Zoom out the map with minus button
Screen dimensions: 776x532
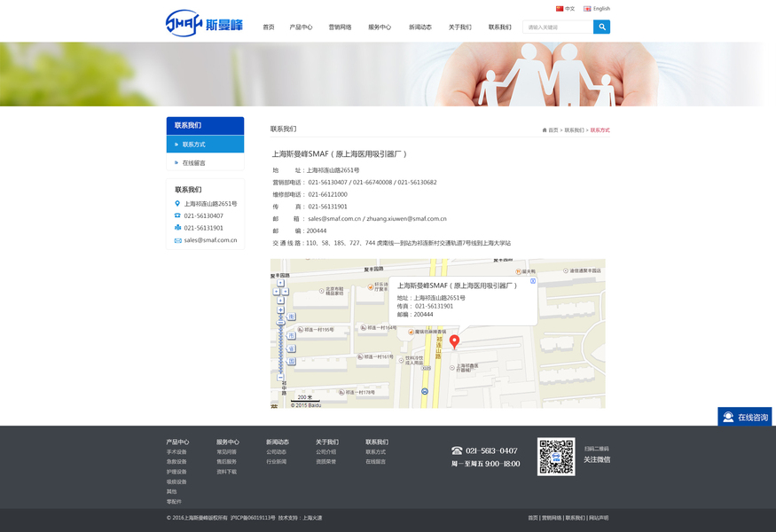pyautogui.click(x=280, y=377)
